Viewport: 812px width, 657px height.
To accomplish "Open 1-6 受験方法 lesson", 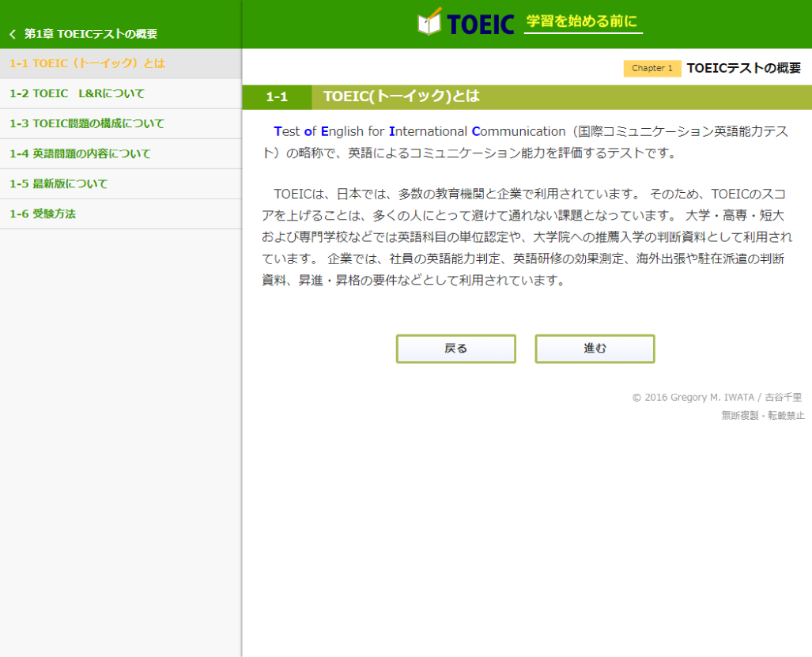I will [43, 213].
